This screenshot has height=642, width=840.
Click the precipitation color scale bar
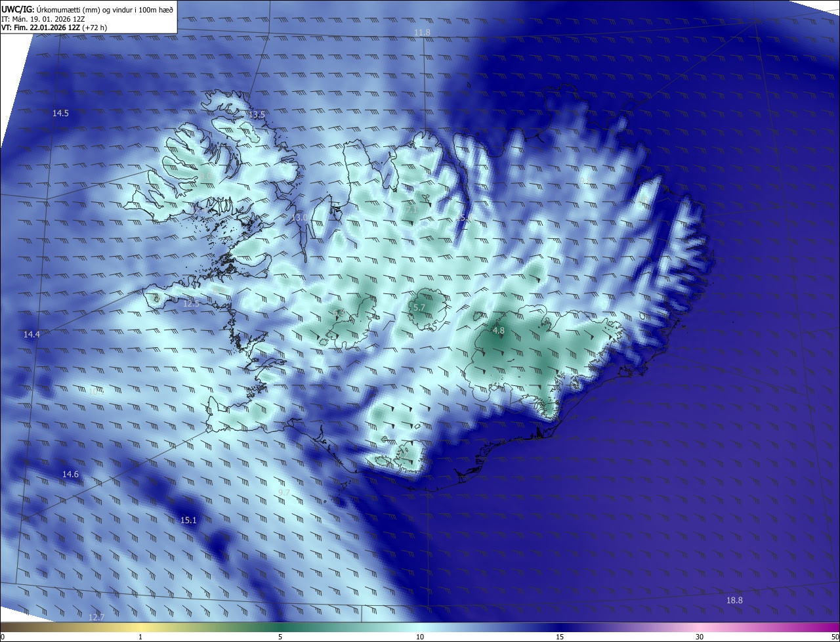(x=420, y=628)
